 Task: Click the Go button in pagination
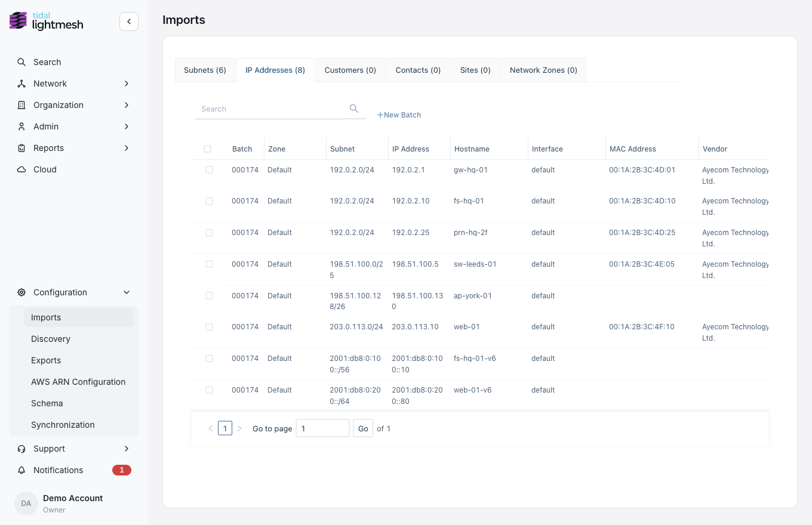pyautogui.click(x=363, y=428)
